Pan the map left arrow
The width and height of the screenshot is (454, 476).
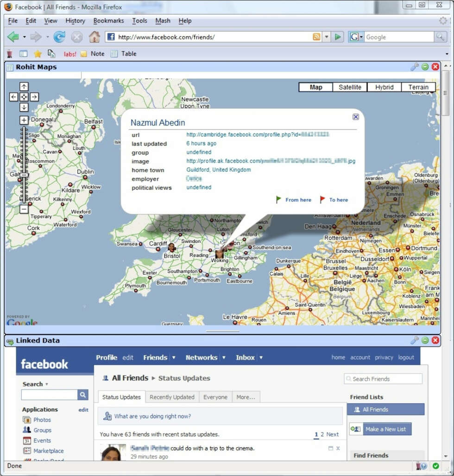(x=13, y=97)
